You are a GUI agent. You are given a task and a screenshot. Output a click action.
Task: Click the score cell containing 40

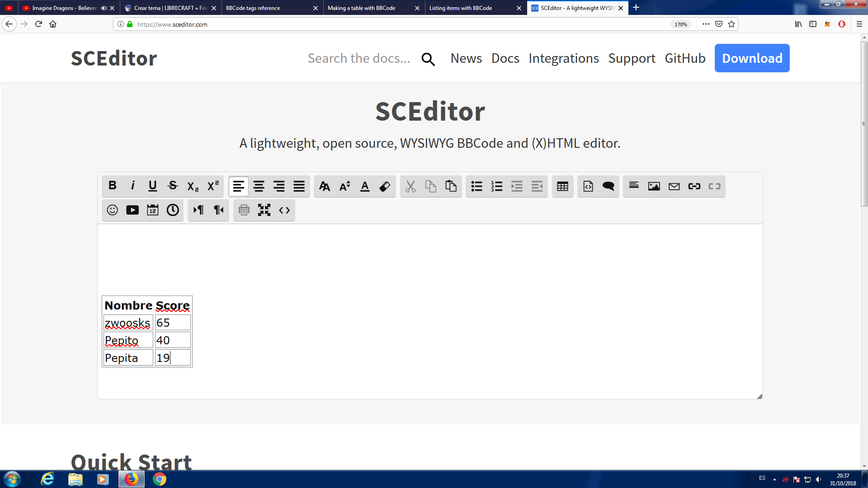click(173, 340)
